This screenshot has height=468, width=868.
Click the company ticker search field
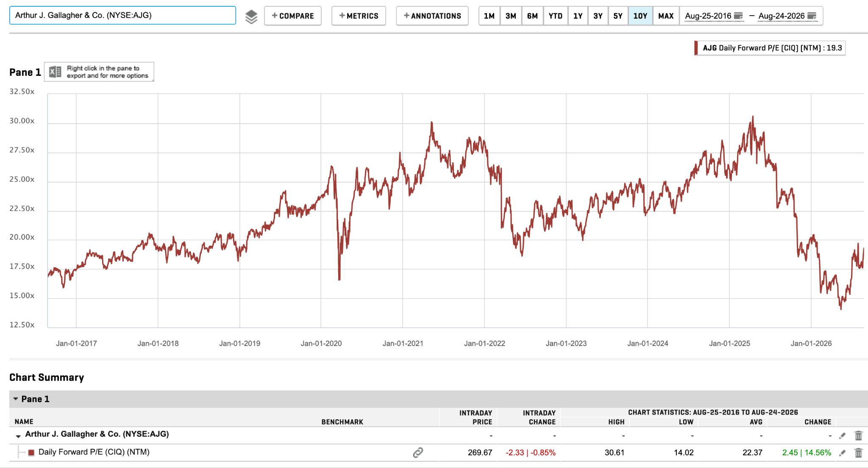pos(122,15)
